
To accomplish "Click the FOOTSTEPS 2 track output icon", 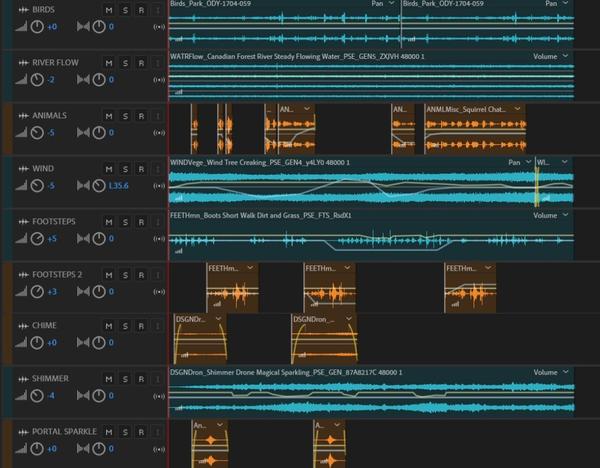I will [x=158, y=291].
